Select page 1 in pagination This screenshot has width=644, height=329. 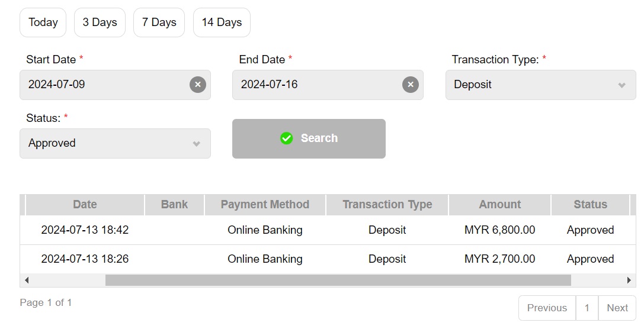click(587, 308)
